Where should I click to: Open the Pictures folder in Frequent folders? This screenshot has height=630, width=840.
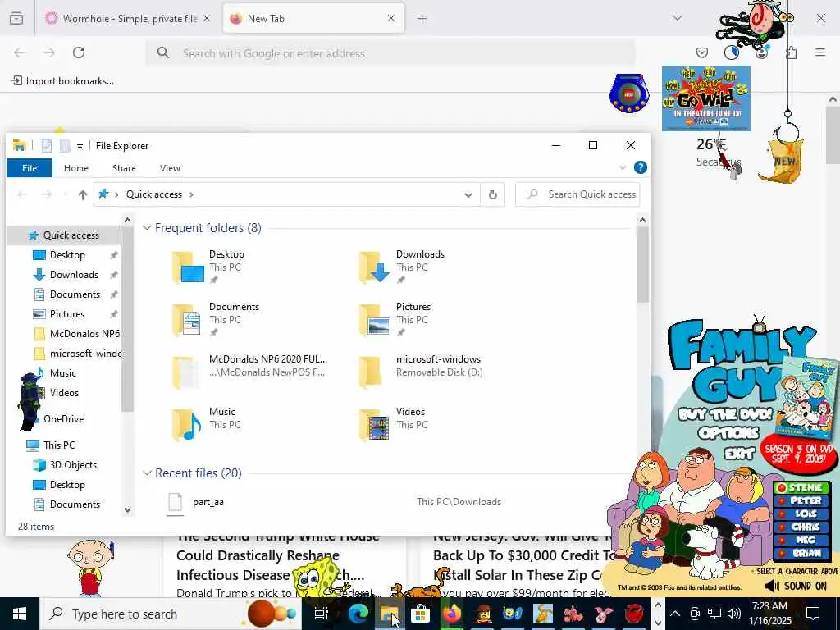coord(395,319)
